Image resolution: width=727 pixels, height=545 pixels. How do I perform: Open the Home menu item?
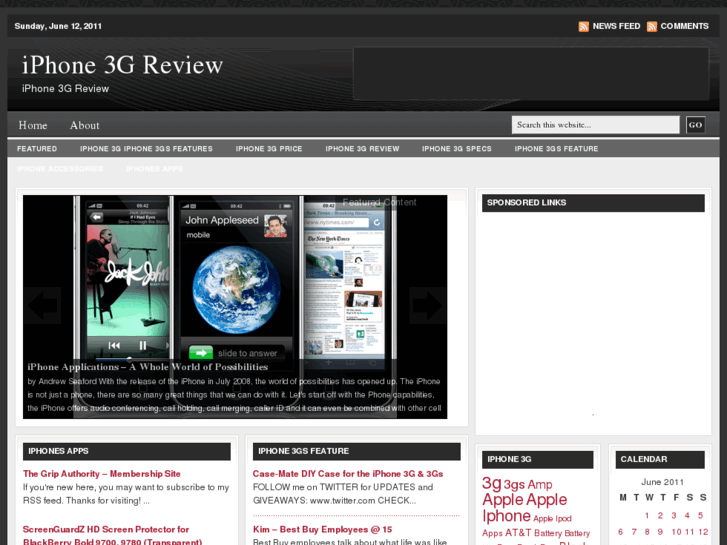pyautogui.click(x=33, y=125)
